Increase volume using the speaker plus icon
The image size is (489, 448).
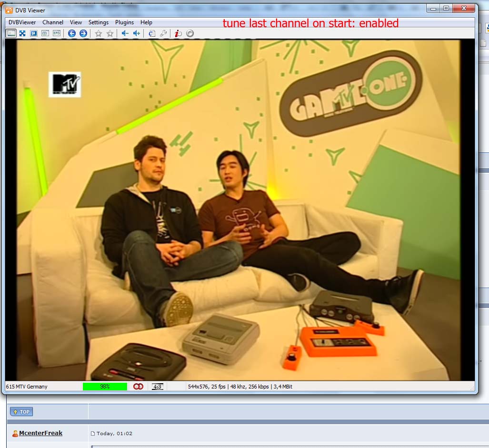point(137,33)
